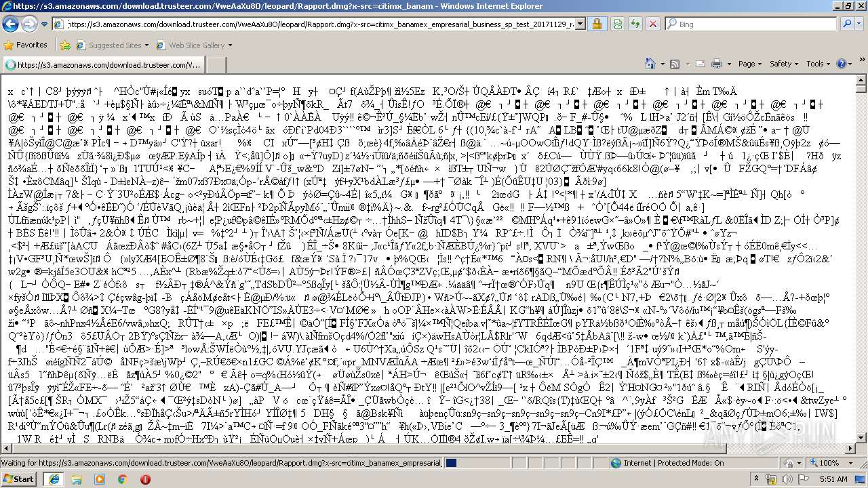
Task: Click the Home page icon
Action: pos(650,64)
